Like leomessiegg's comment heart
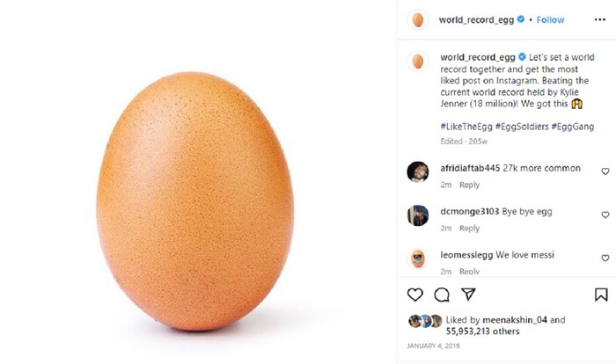Viewport: 616px width, 364px height. [x=605, y=258]
